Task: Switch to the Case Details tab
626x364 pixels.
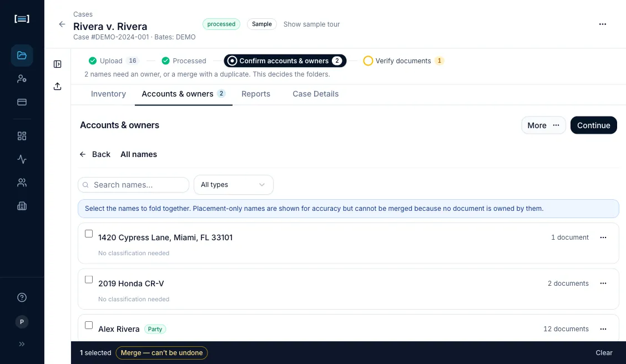Action: pos(315,94)
